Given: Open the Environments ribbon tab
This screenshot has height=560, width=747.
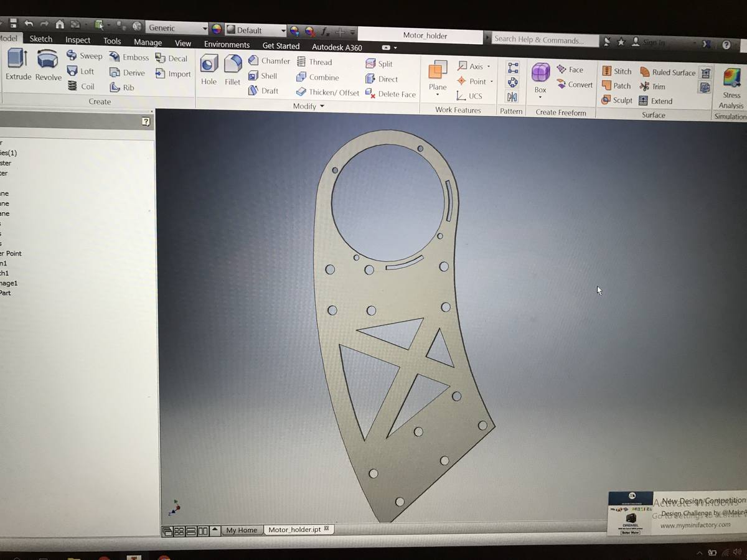Looking at the screenshot, I should coord(227,45).
